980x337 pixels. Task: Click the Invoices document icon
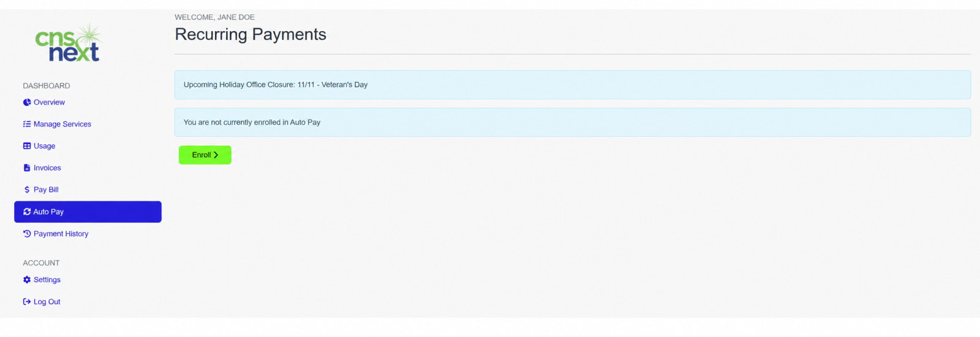pyautogui.click(x=27, y=168)
